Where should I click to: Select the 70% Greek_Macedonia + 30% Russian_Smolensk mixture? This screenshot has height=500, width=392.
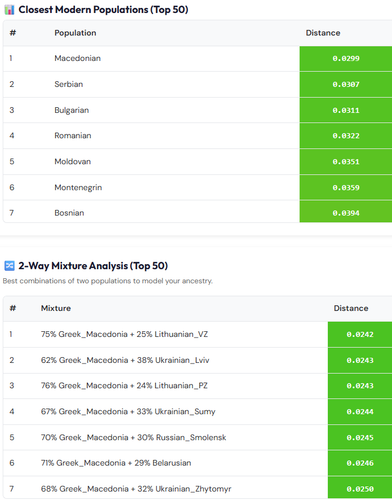[x=198, y=437]
